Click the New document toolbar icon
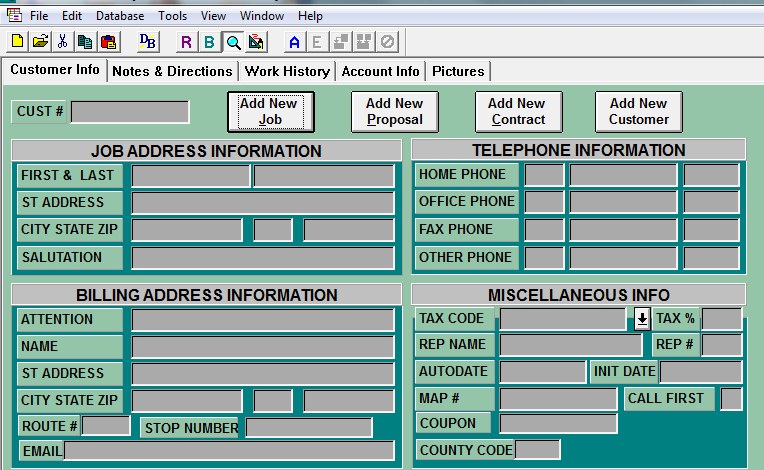The width and height of the screenshot is (764, 470). pos(18,41)
